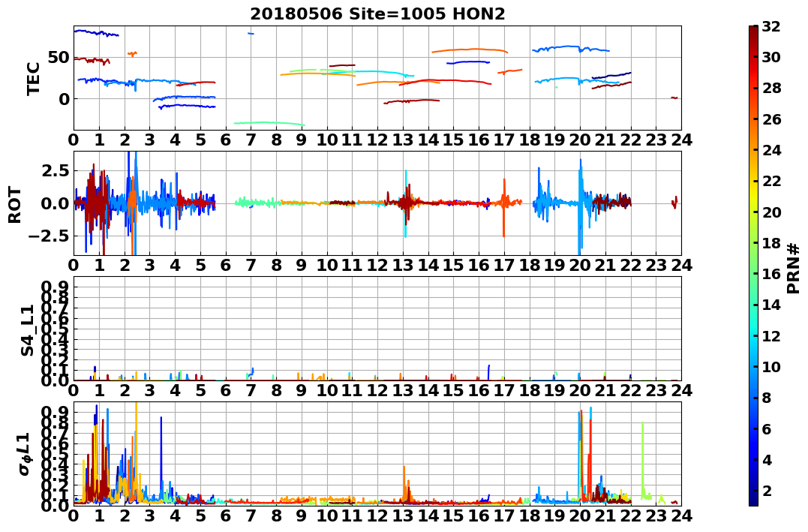
Task: Click x-tick "3" beneath the ROT panel
Action: click(x=150, y=266)
